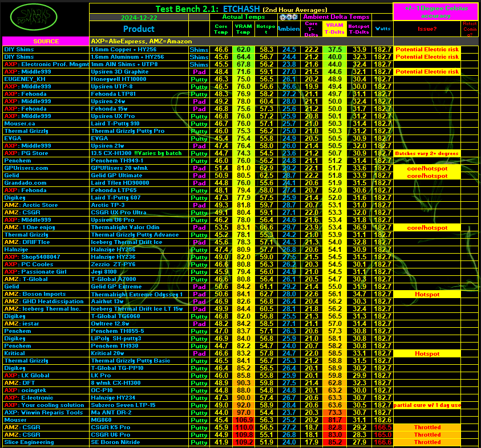481x448 pixels.
Task: Select the Test Bench 2.1 ETCHASH title
Action: pos(241,9)
